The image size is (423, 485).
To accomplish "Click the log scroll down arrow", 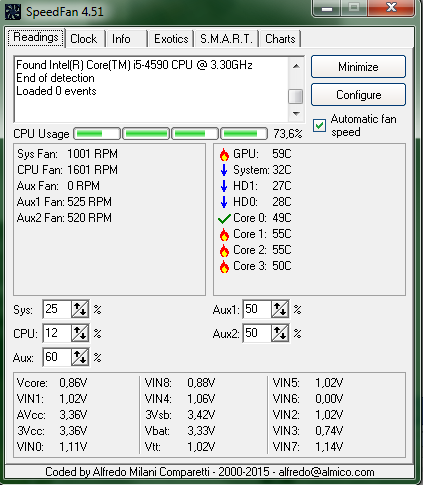I will click(296, 114).
